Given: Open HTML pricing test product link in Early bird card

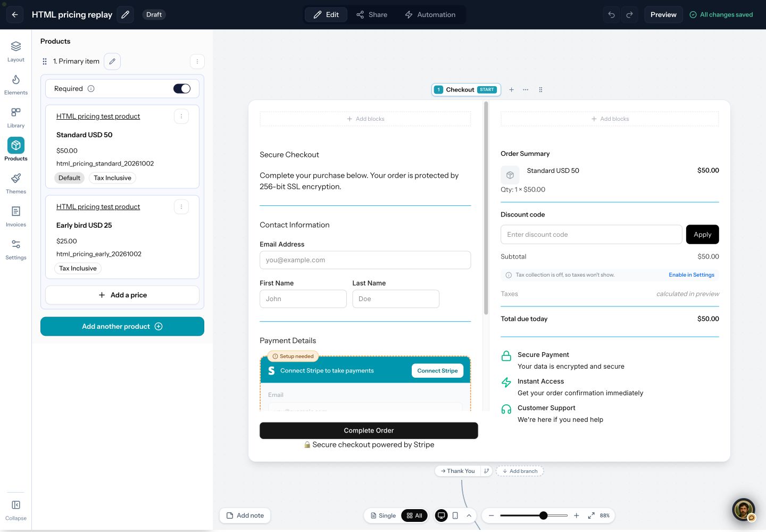Looking at the screenshot, I should pyautogui.click(x=98, y=206).
